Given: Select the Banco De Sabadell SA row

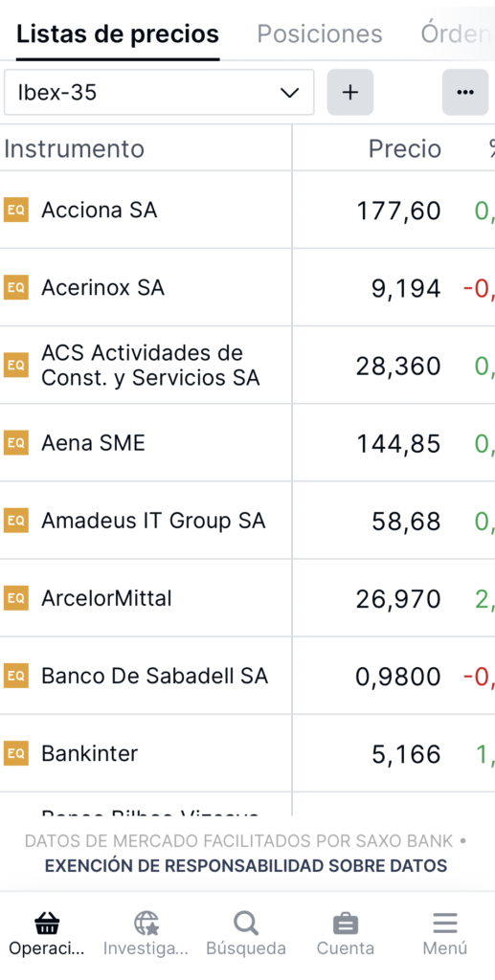Looking at the screenshot, I should (247, 677).
